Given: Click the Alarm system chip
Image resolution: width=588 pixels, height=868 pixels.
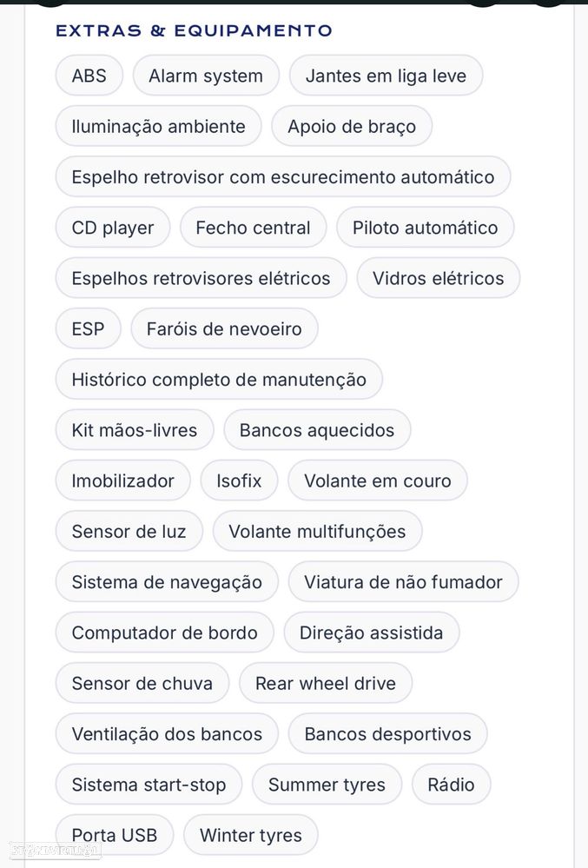Looking at the screenshot, I should point(206,76).
